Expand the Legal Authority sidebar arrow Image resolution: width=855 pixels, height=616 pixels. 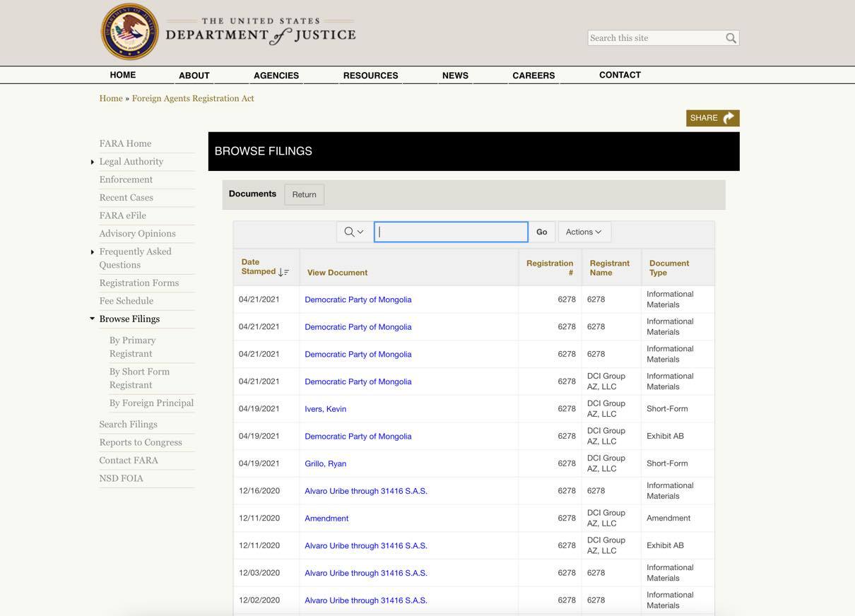93,162
